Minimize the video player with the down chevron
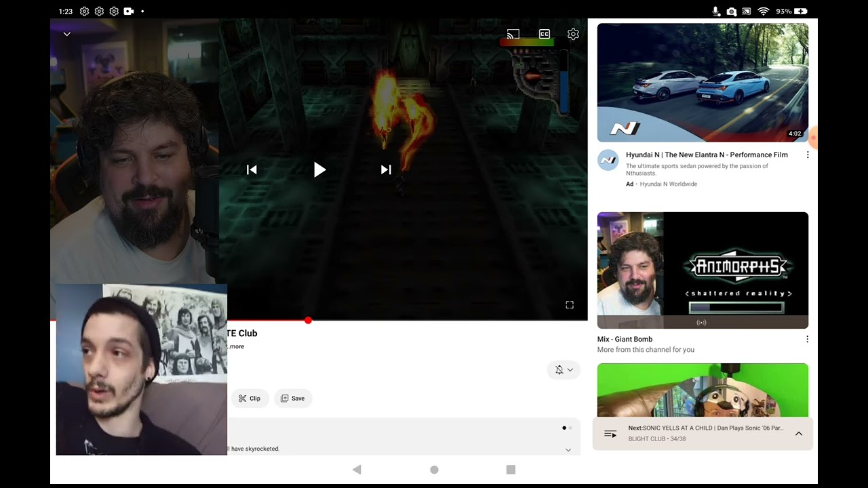The width and height of the screenshot is (868, 488). point(66,34)
